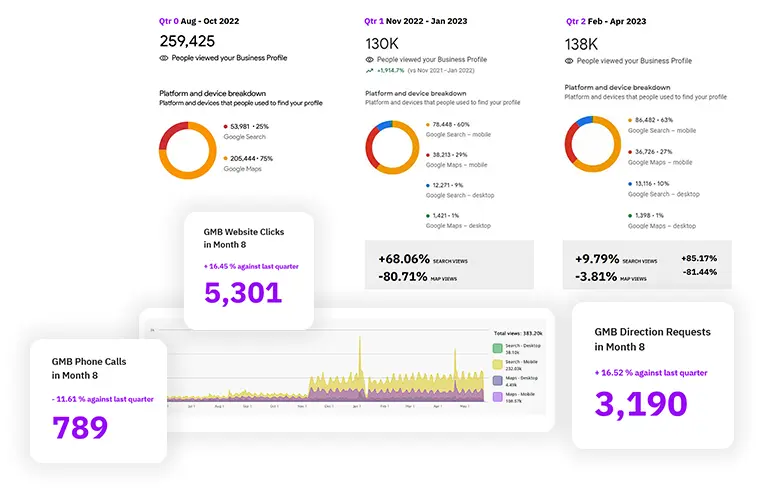
Task: Click the Google Maps label in Qtr 0
Action: pos(242,169)
